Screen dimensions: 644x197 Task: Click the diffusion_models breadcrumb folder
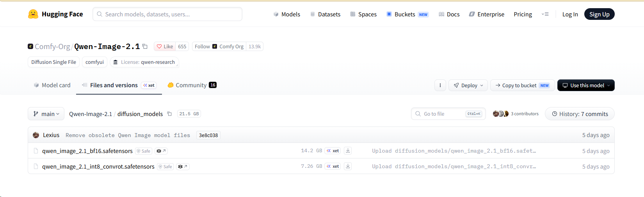(140, 114)
